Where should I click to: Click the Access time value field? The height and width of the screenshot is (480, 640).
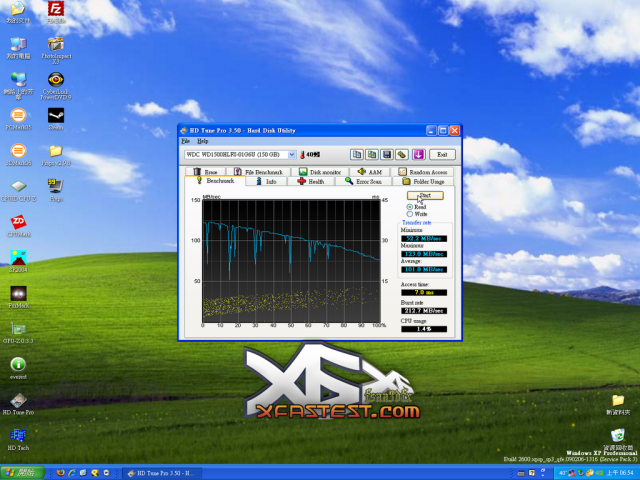point(424,292)
